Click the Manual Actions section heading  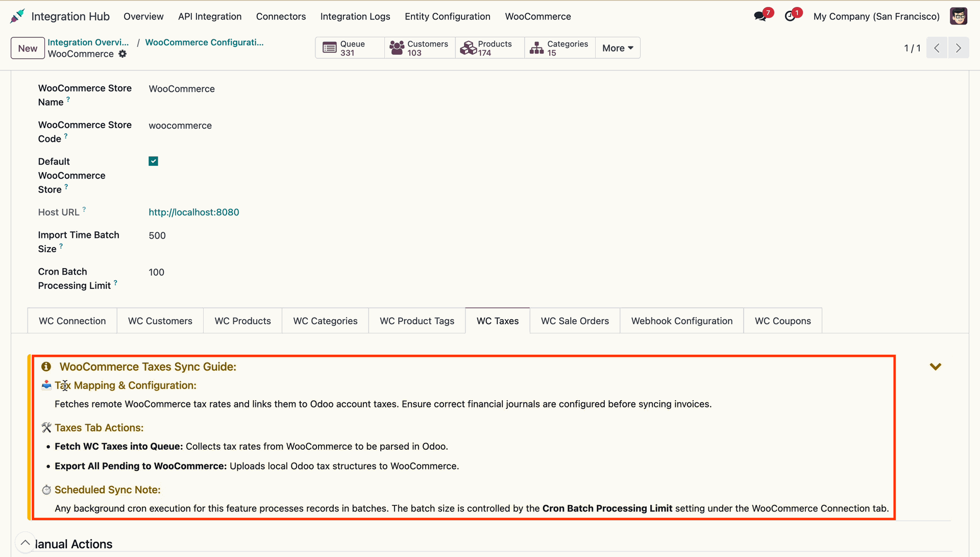click(73, 544)
